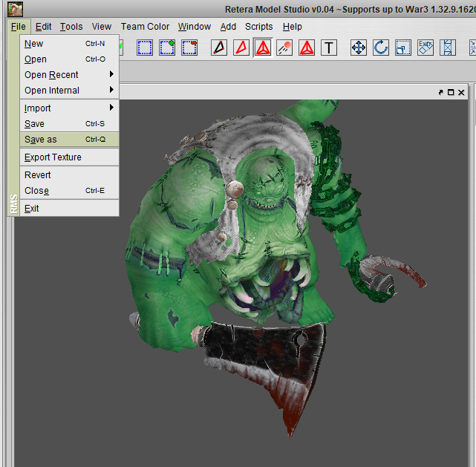Activate the outlined red triangle selection mode

click(x=241, y=48)
